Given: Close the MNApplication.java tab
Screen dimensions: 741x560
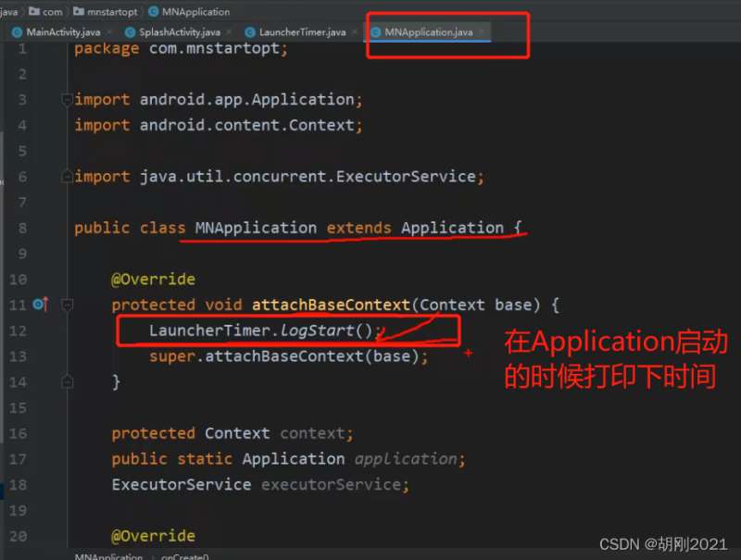Looking at the screenshot, I should [x=482, y=32].
